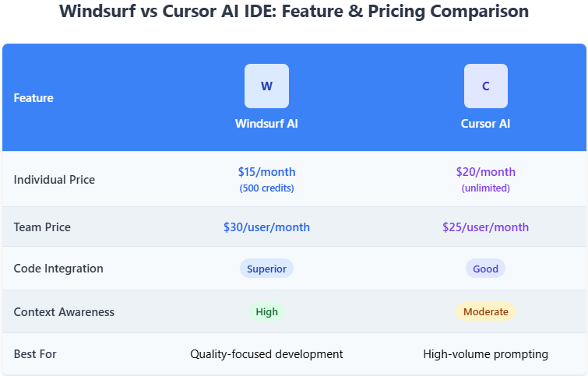Click 'High-volume prompting' text

(486, 354)
